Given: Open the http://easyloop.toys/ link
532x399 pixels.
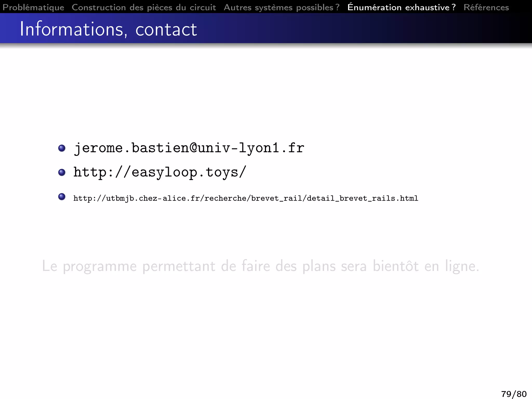Looking at the screenshot, I should [x=160, y=172].
